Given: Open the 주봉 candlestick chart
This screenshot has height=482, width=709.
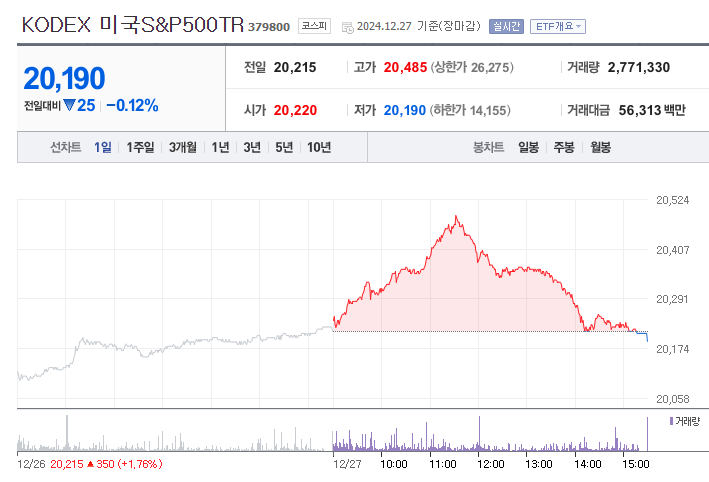Looking at the screenshot, I should pos(564,147).
